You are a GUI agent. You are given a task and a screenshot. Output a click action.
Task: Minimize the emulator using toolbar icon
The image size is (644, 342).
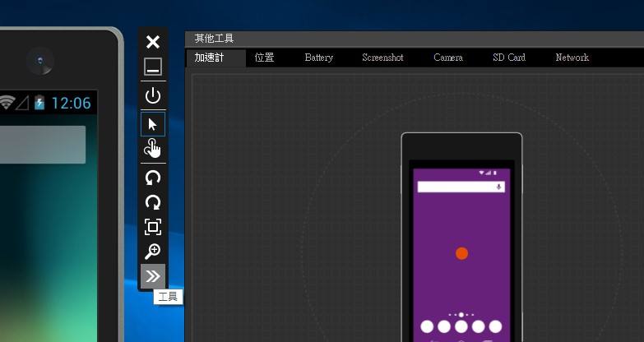click(x=153, y=67)
